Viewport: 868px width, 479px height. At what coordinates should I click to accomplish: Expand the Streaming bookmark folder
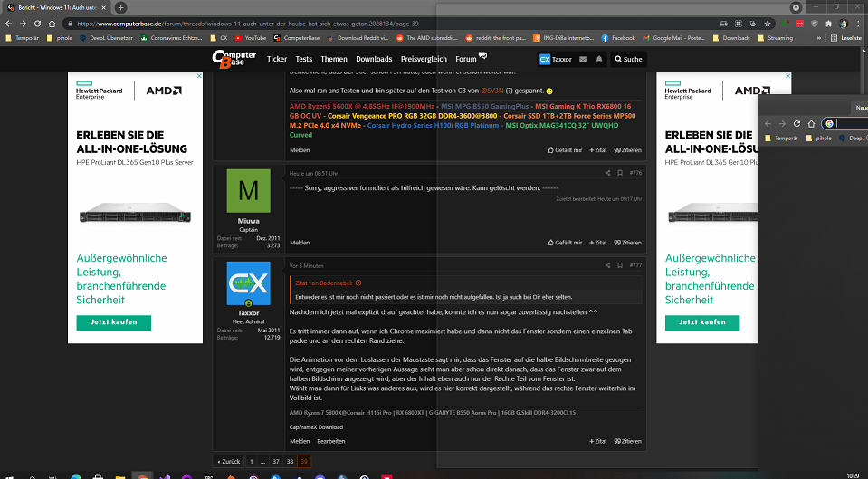click(x=775, y=38)
